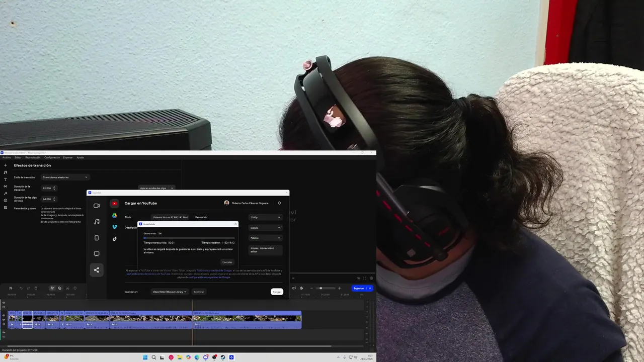Open the Público privacy dropdown

click(265, 238)
